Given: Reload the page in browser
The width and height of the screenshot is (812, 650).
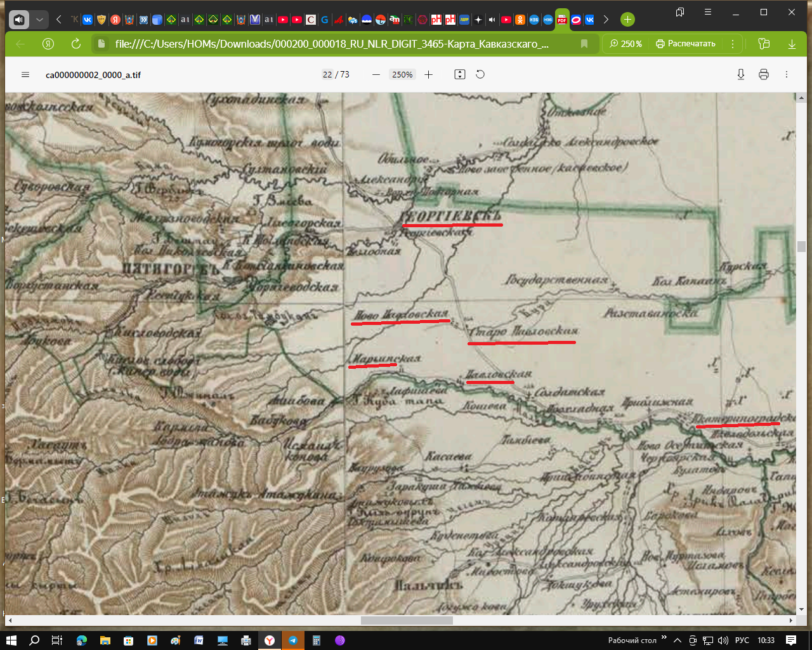Looking at the screenshot, I should 76,44.
